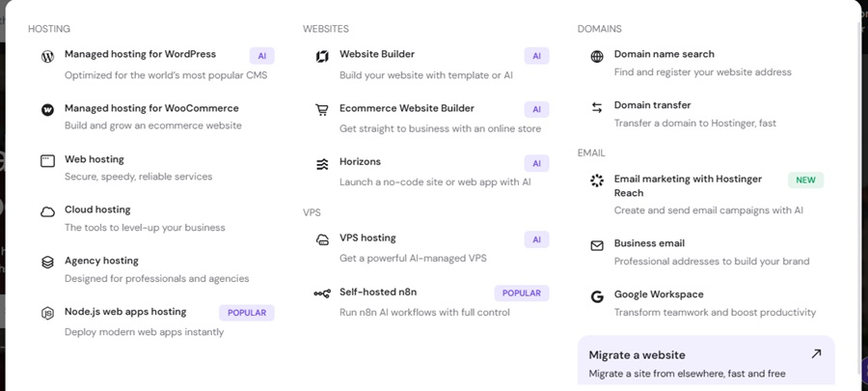Click the n8n workflow nodes icon
Screen dimensions: 868x391
click(322, 293)
